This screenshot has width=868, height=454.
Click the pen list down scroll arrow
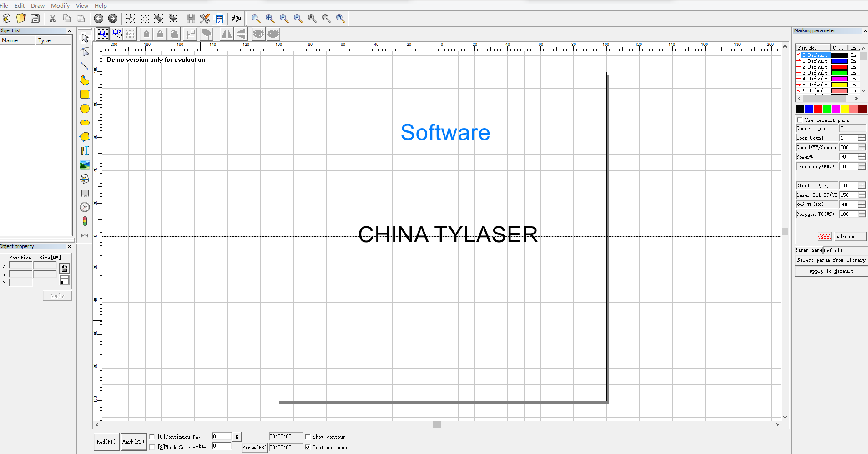coord(863,91)
